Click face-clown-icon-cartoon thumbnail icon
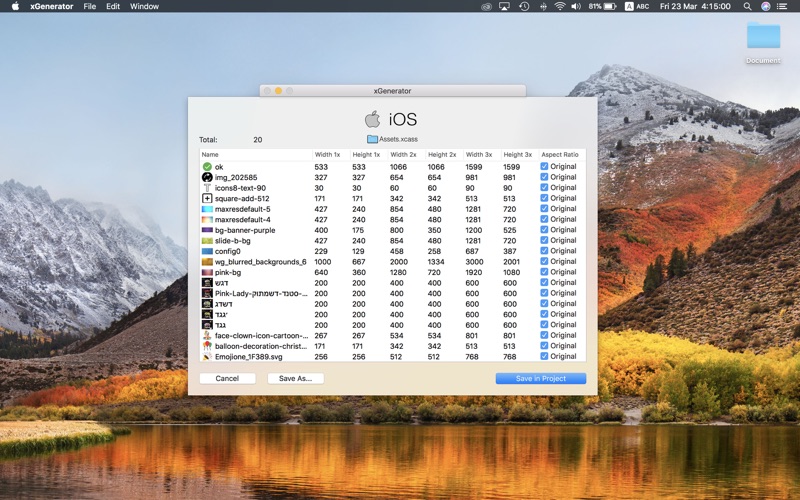 click(x=207, y=335)
